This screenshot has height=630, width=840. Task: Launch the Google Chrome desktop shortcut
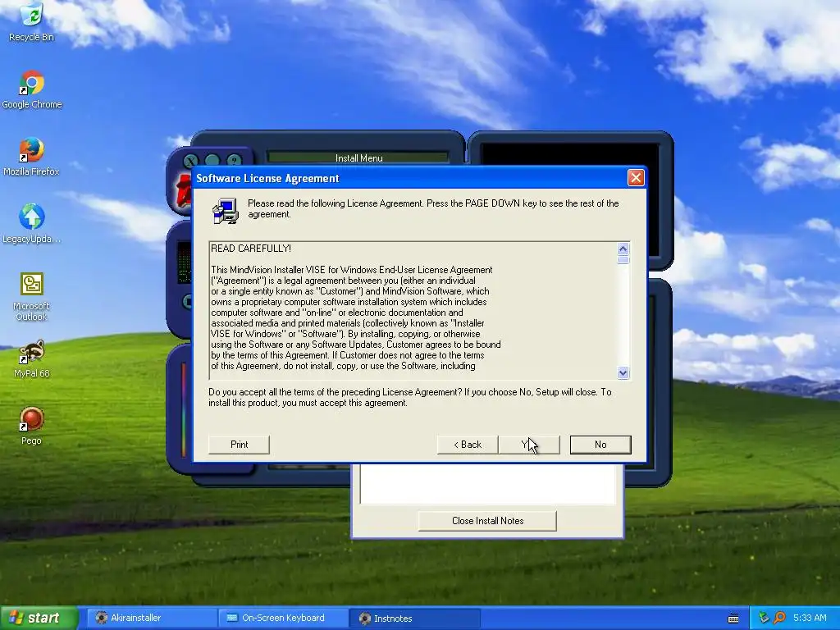[32, 89]
